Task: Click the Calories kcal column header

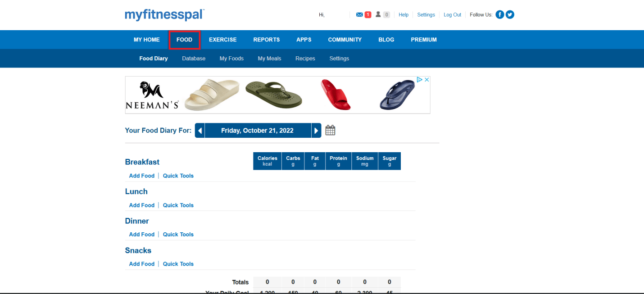Action: 268,161
